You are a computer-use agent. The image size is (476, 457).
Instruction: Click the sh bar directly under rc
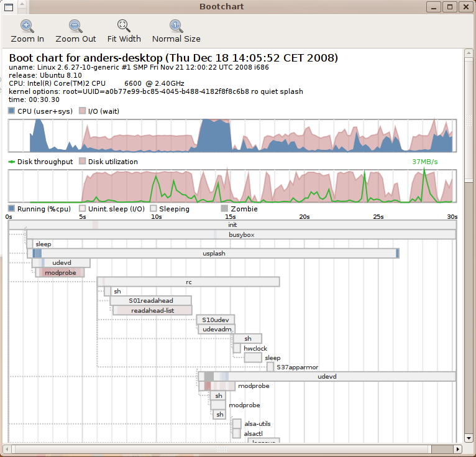[x=108, y=291]
